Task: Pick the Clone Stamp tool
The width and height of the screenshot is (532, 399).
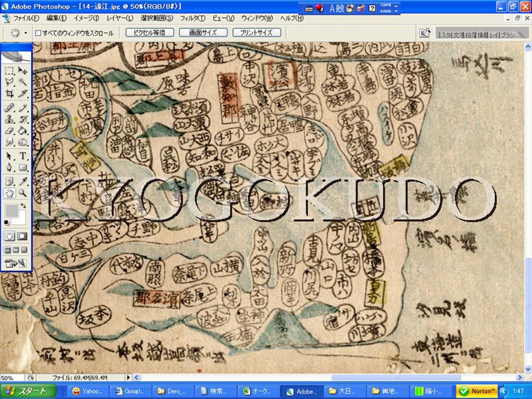Action: coord(9,119)
